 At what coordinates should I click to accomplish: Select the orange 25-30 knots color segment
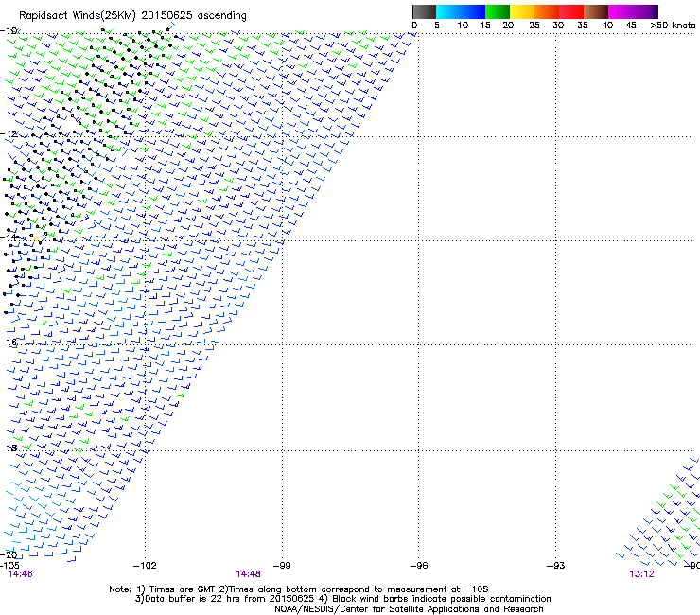click(547, 11)
